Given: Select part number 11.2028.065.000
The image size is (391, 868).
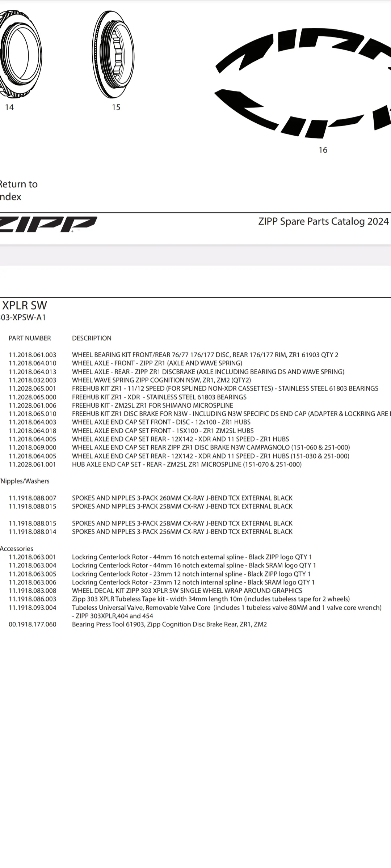Looking at the screenshot, I should 33,397.
